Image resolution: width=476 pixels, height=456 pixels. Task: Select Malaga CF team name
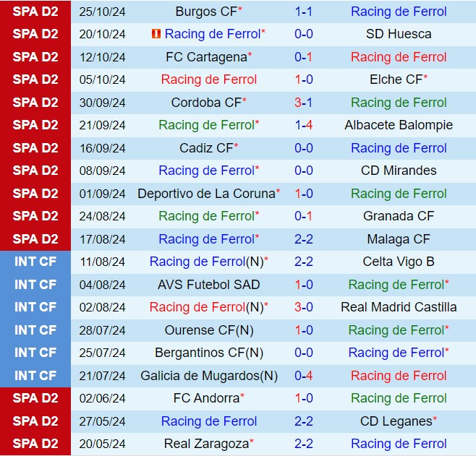click(399, 239)
